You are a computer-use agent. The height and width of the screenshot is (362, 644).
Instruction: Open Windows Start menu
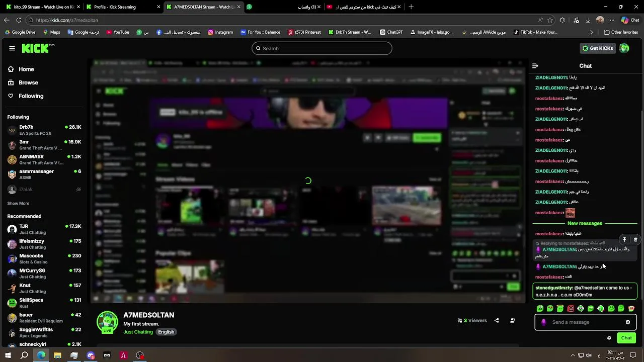click(x=8, y=355)
